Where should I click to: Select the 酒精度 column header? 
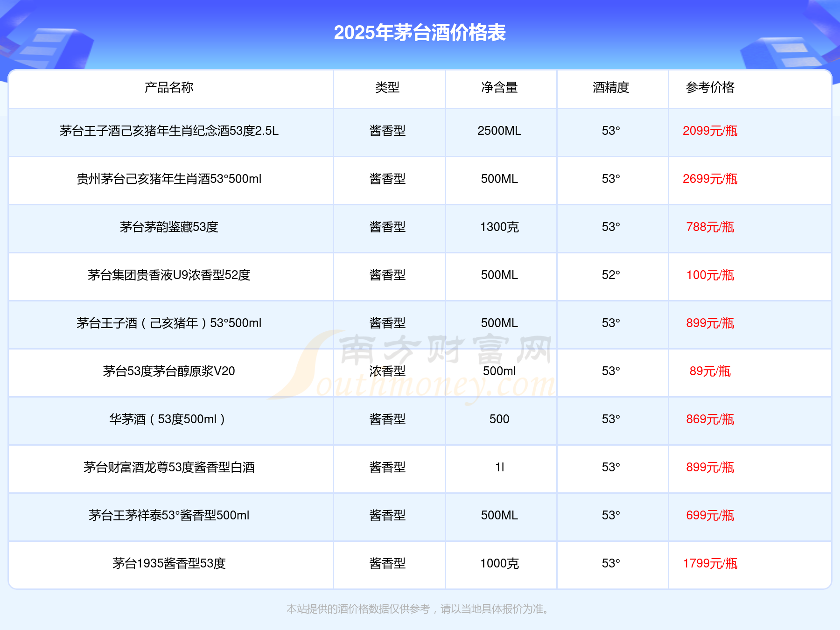(x=611, y=87)
